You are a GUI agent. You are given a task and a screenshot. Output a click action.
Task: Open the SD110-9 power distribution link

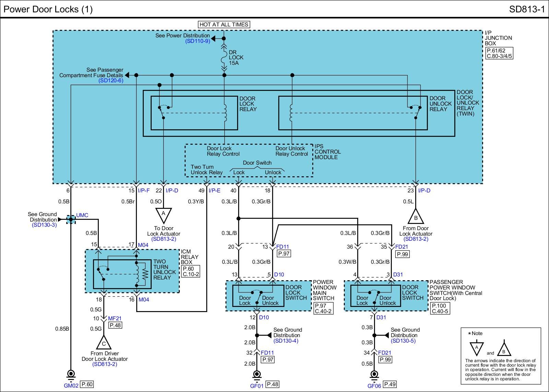198,41
